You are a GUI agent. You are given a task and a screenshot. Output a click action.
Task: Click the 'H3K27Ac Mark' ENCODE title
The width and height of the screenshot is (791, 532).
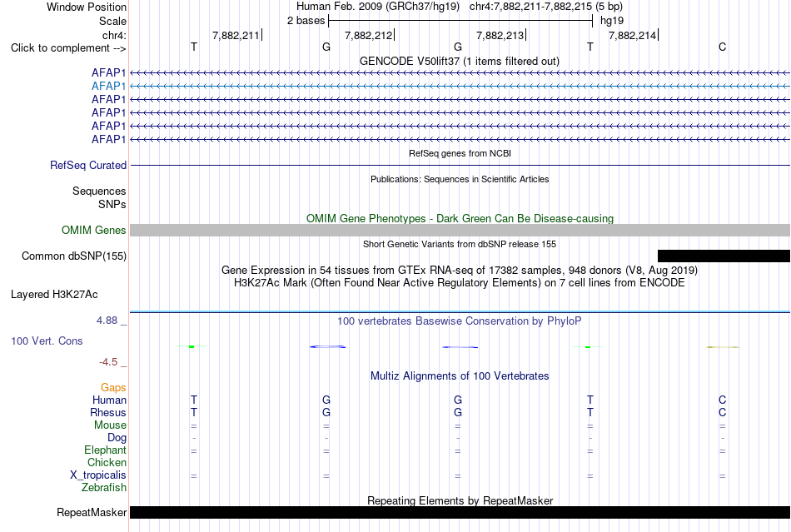coord(460,282)
